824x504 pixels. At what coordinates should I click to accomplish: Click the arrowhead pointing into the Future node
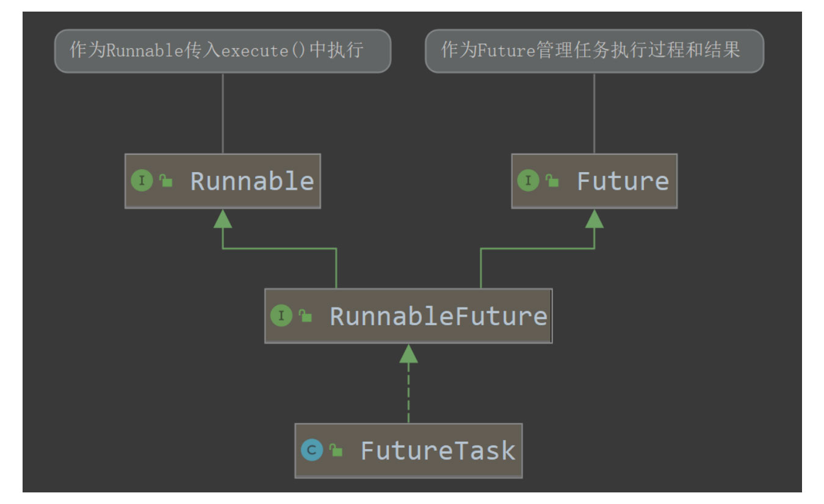[595, 219]
